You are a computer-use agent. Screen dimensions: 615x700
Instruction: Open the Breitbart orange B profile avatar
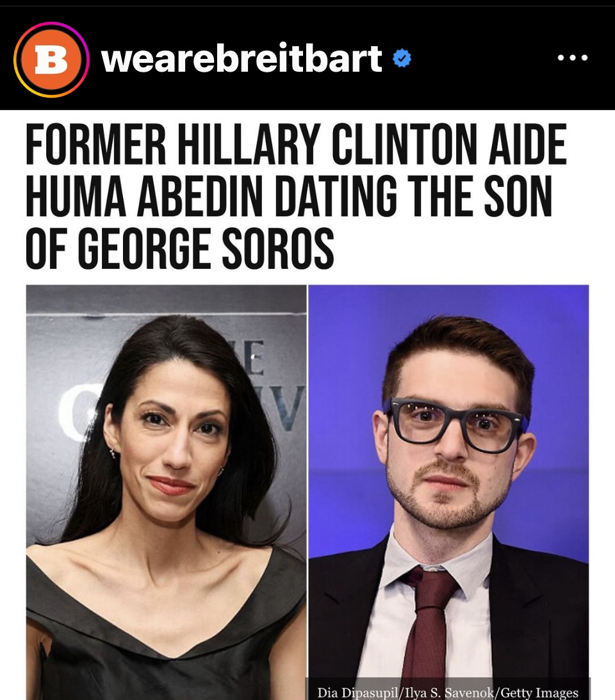click(x=51, y=60)
